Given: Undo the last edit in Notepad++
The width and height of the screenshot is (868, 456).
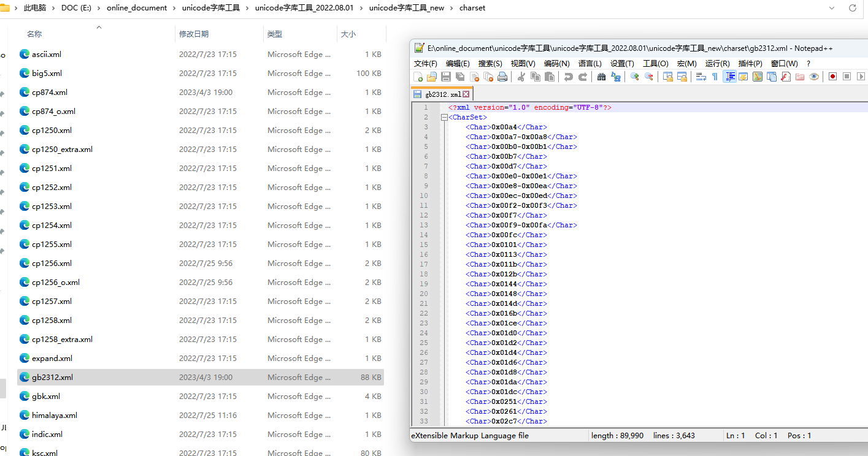Looking at the screenshot, I should tap(569, 77).
